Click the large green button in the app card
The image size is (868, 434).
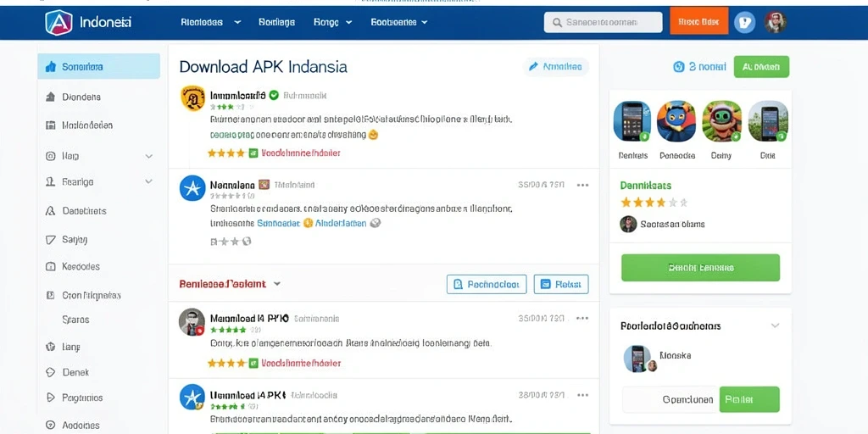[700, 268]
